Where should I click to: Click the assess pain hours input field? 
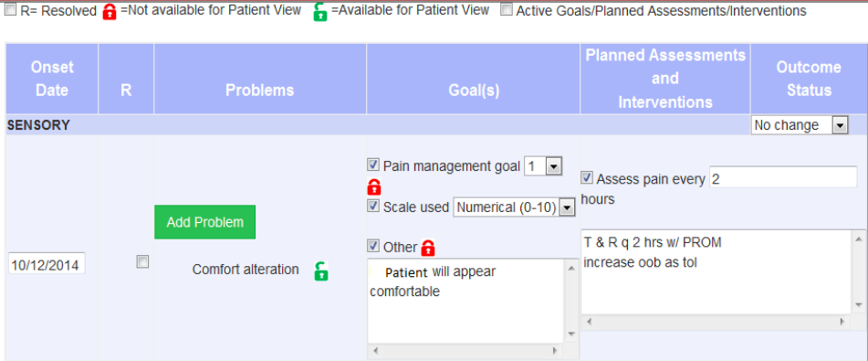click(x=783, y=177)
